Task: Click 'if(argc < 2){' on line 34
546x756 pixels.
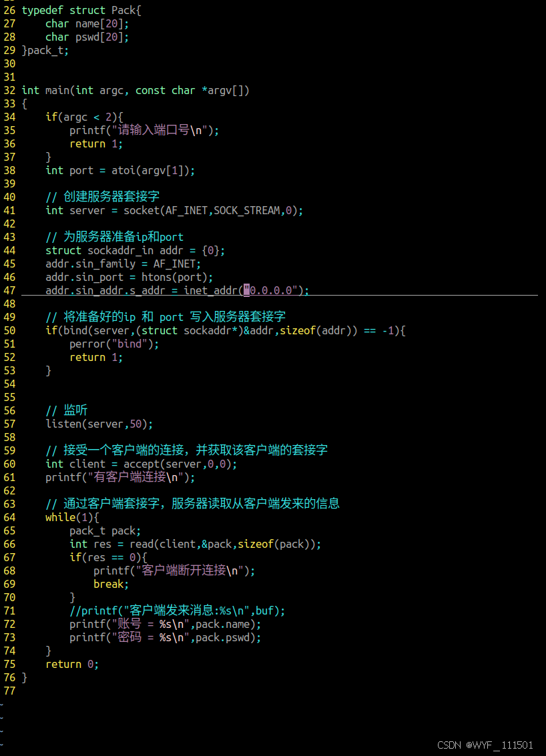Action: 84,117
